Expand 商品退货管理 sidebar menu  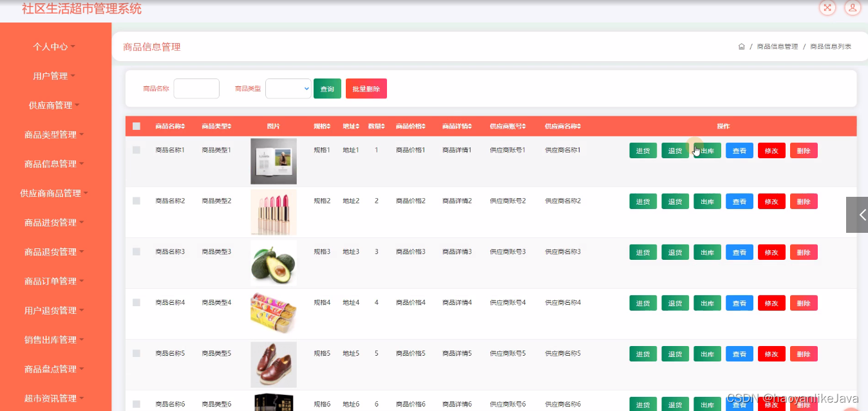coord(55,252)
